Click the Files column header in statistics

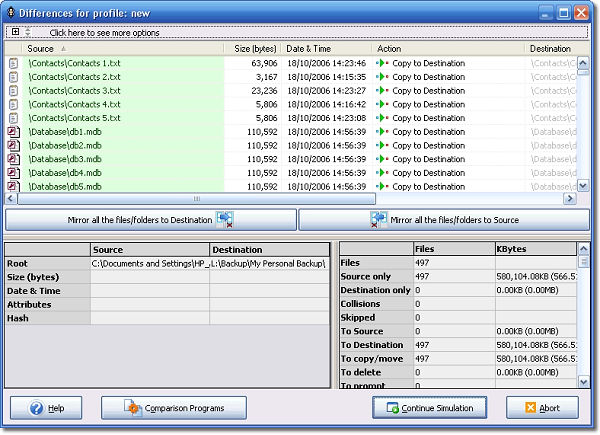[454, 249]
